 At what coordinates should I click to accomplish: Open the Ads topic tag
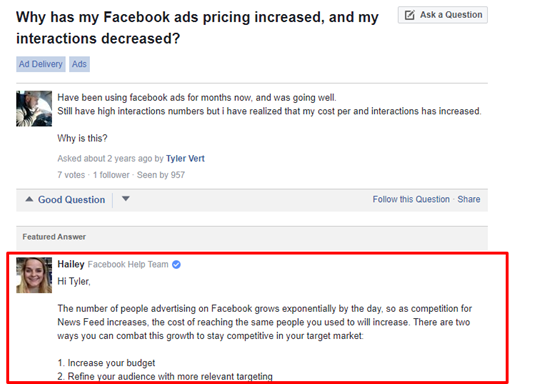click(x=79, y=64)
